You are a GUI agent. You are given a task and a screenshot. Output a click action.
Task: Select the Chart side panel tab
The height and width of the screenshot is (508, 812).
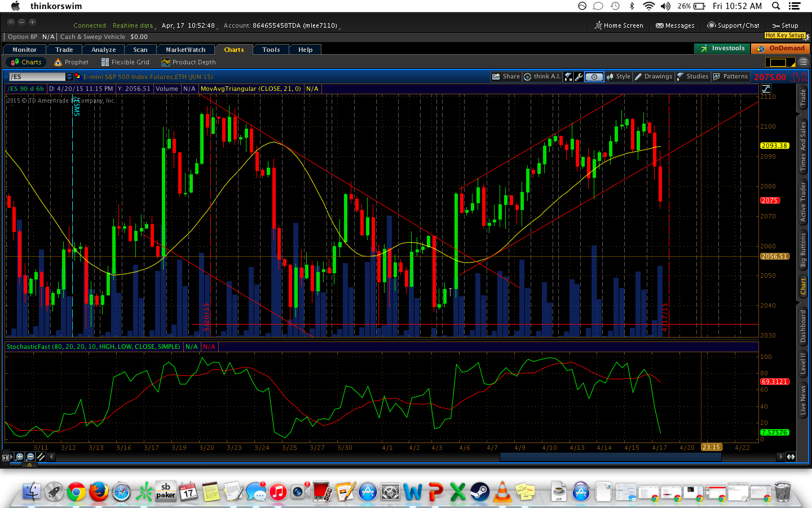[803, 286]
